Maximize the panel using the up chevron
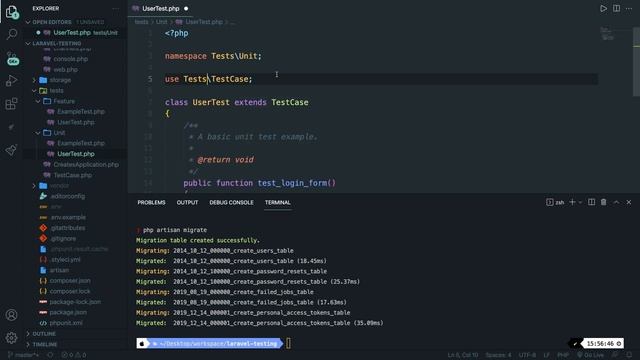This screenshot has height=360, width=640. tap(616, 202)
